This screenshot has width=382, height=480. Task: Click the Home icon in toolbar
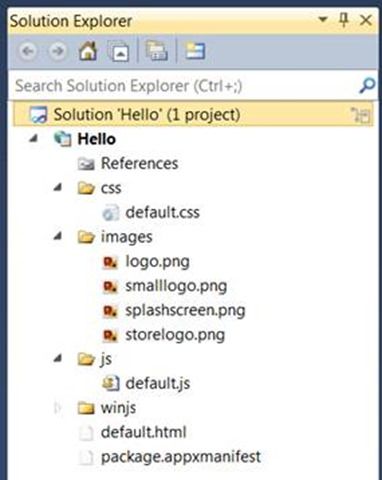(x=88, y=51)
